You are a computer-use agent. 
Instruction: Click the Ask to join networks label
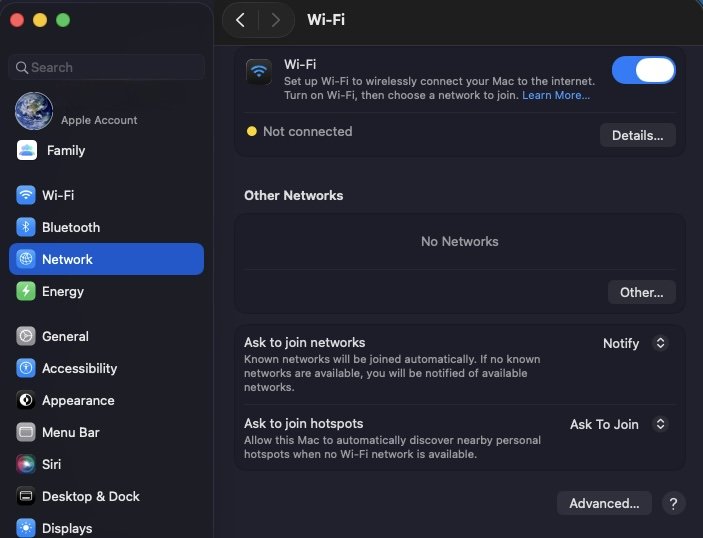304,342
